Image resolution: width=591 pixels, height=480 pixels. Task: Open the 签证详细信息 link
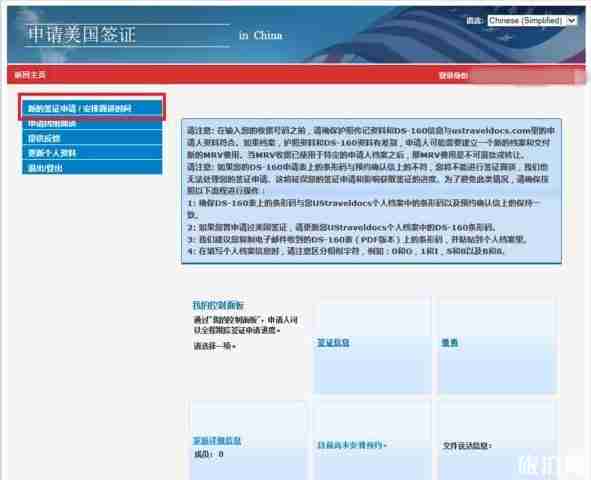[217, 440]
